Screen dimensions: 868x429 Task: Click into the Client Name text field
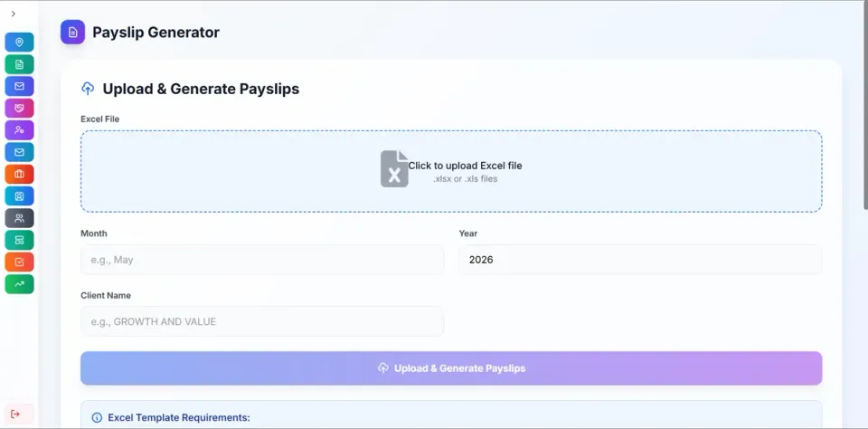coord(262,321)
